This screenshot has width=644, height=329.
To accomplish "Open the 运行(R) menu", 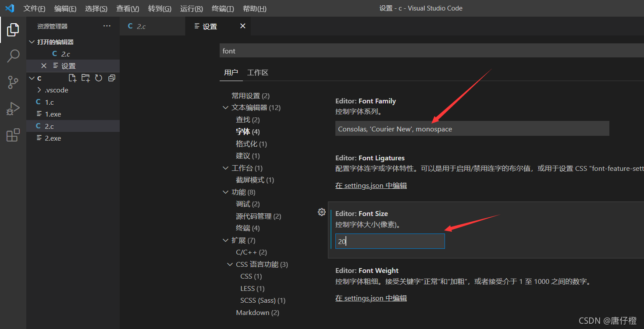I will [192, 9].
